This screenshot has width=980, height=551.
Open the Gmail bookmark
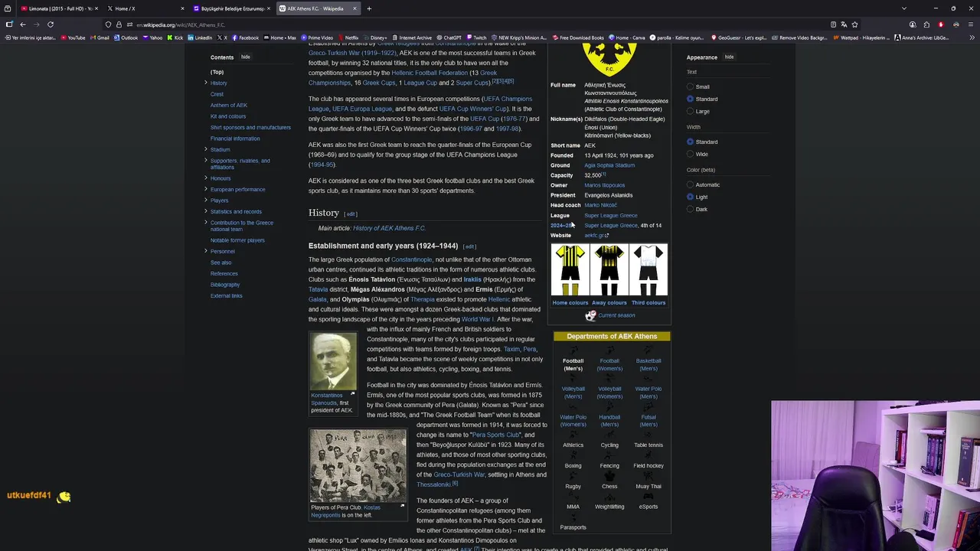point(100,37)
